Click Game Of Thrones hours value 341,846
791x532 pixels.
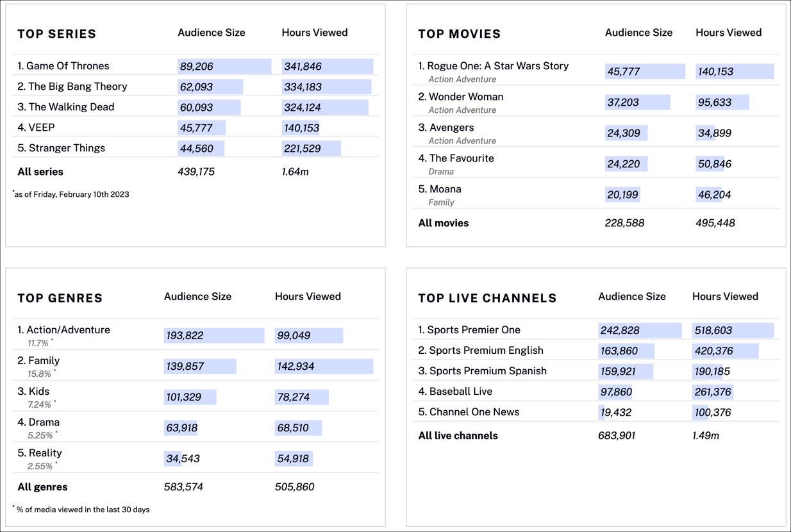point(303,67)
